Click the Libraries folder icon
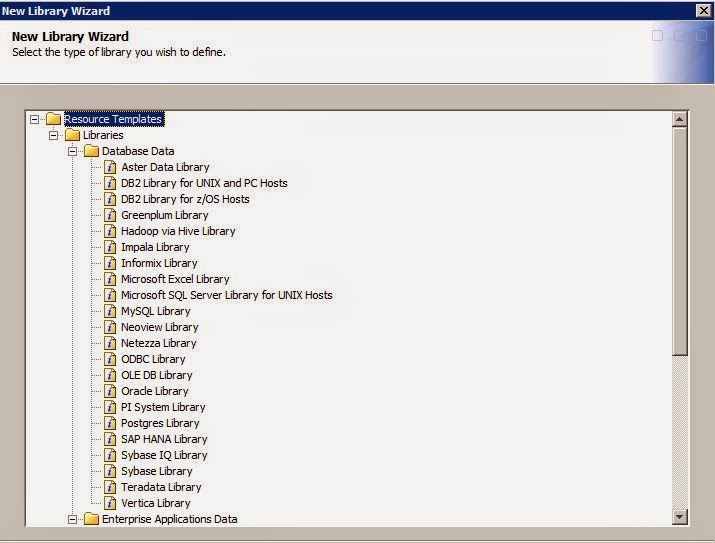 73,135
